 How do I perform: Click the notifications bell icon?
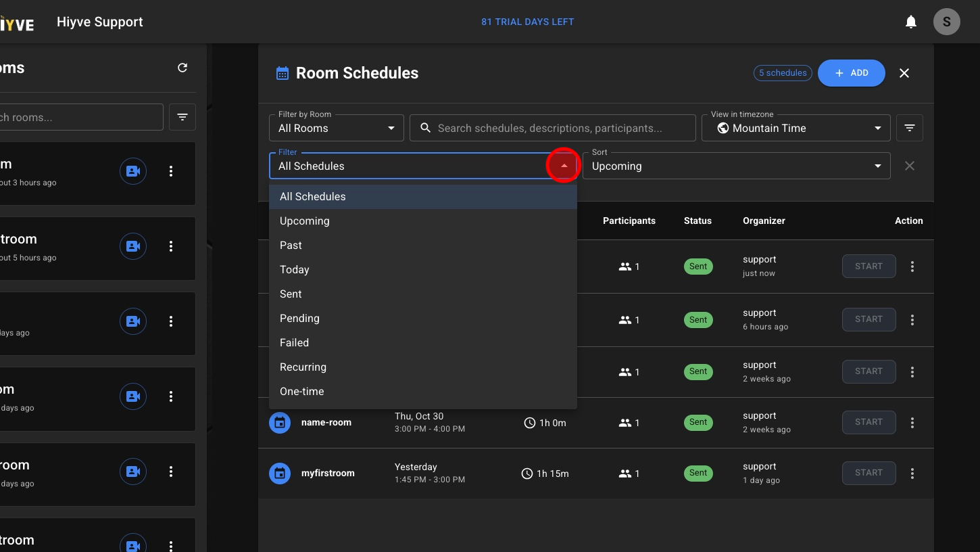click(911, 22)
